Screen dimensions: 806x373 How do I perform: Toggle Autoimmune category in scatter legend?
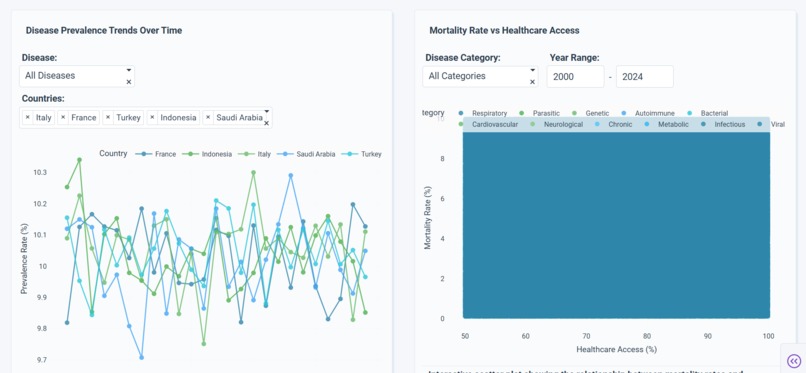point(648,113)
